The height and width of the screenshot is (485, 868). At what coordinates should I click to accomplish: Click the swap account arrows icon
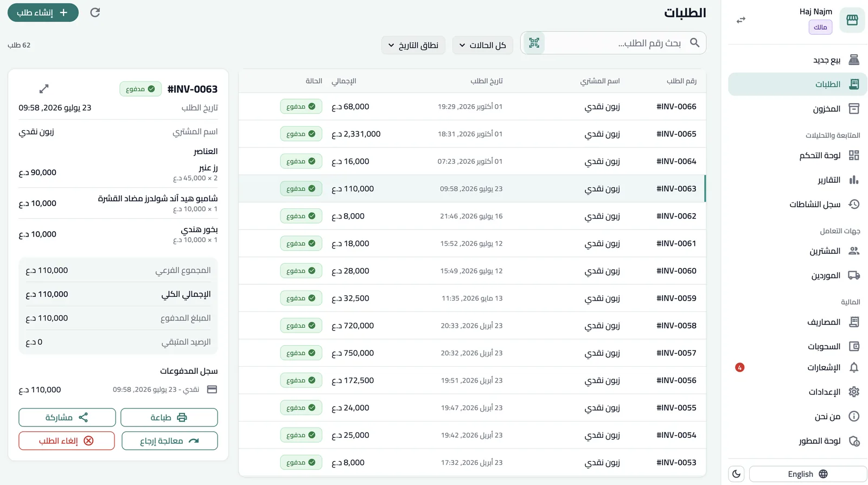point(741,20)
